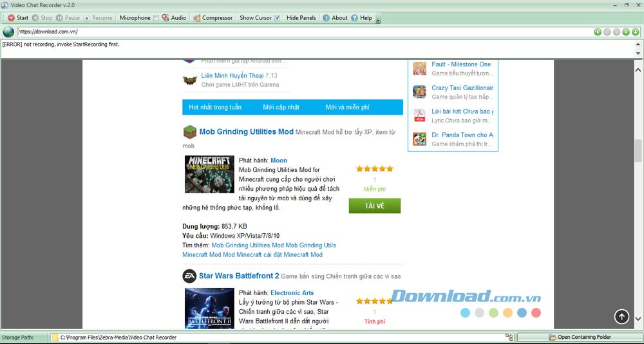Image resolution: width=644 pixels, height=344 pixels.
Task: Enable the Microphone checkbox
Action: [156, 18]
